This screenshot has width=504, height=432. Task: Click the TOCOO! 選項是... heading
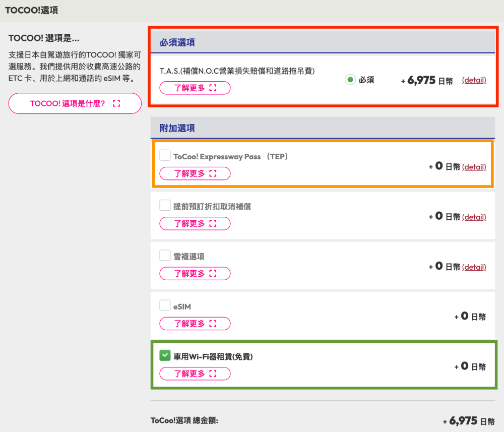[44, 38]
